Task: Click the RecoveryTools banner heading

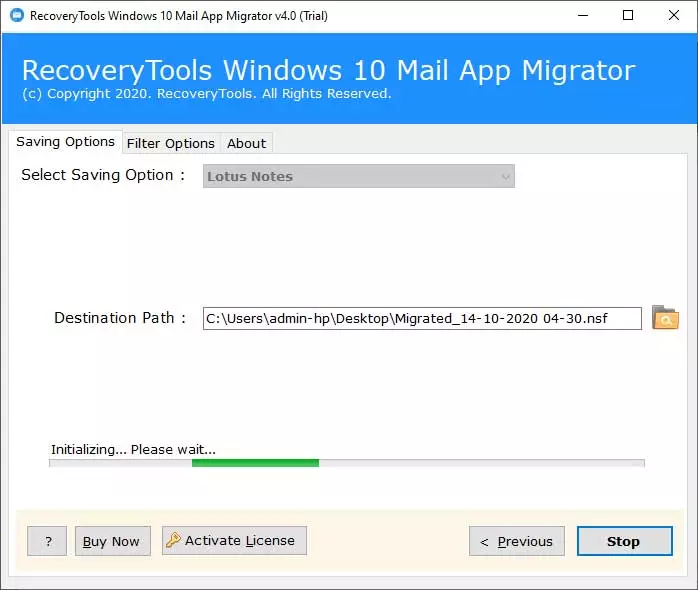Action: (328, 71)
